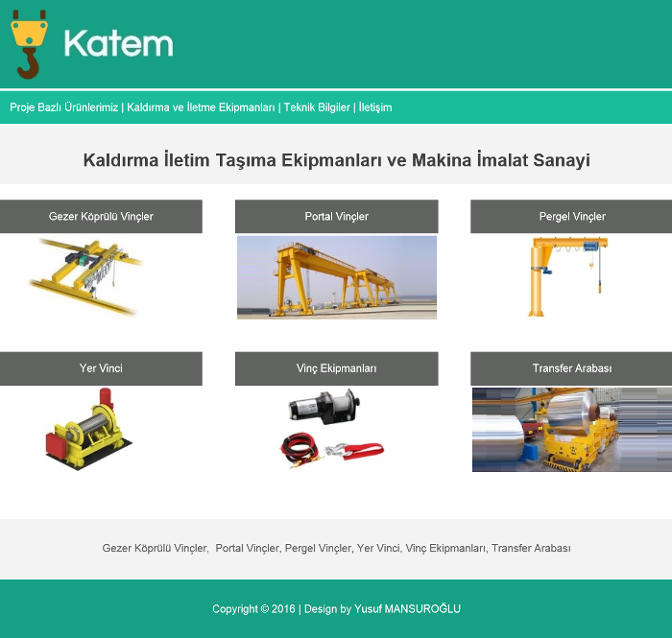Open the transfer cart factory photo
This screenshot has height=638, width=672.
click(571, 429)
